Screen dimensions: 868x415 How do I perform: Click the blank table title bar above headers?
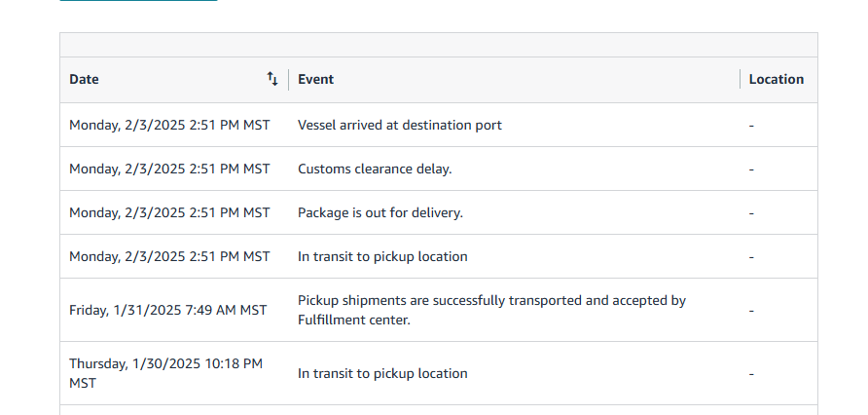click(x=439, y=45)
